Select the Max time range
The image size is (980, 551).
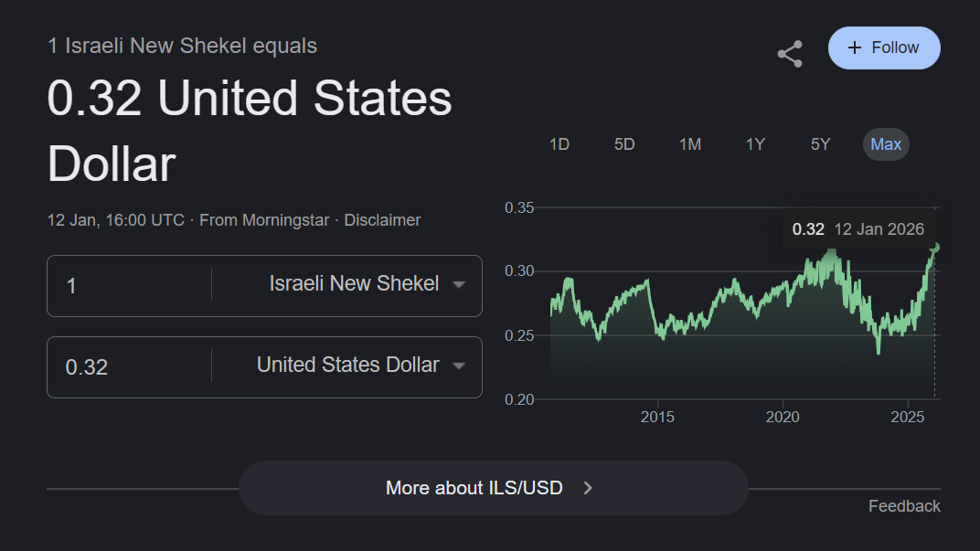pyautogui.click(x=886, y=144)
